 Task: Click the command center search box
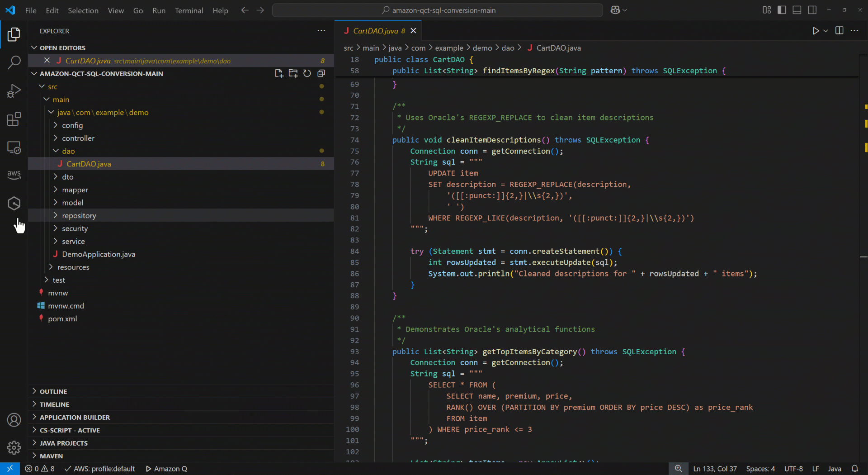click(438, 10)
